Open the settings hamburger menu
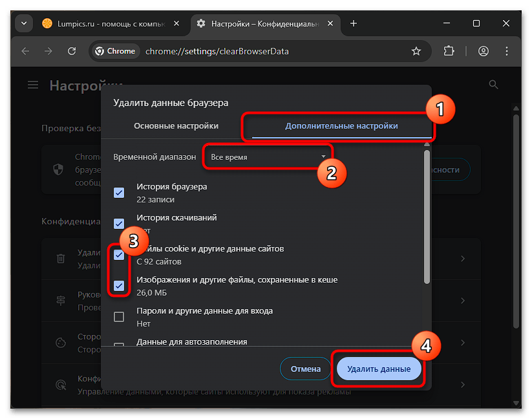Viewport: 532px width, 419px height. coord(33,85)
